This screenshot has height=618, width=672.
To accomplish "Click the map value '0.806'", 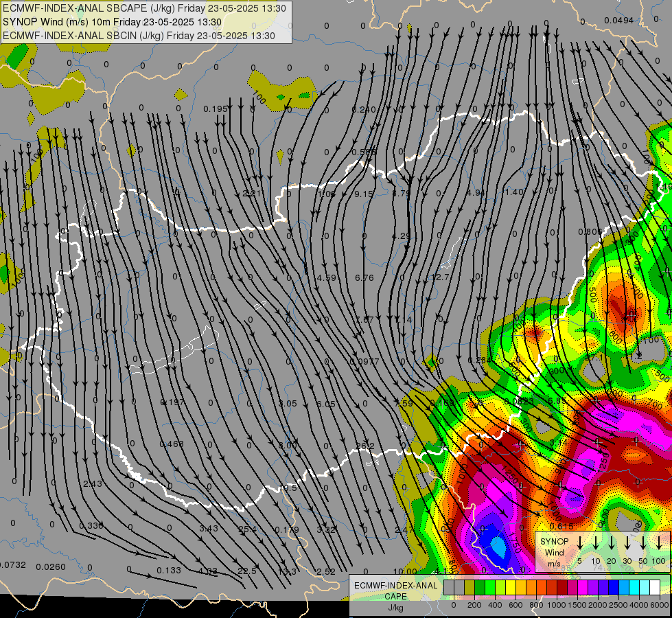I will (590, 231).
